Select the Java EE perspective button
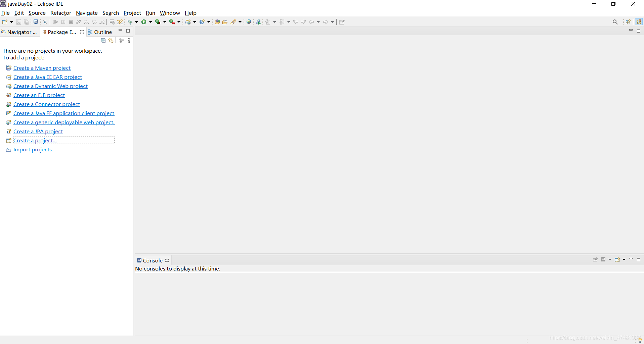This screenshot has height=344, width=644. [639, 22]
